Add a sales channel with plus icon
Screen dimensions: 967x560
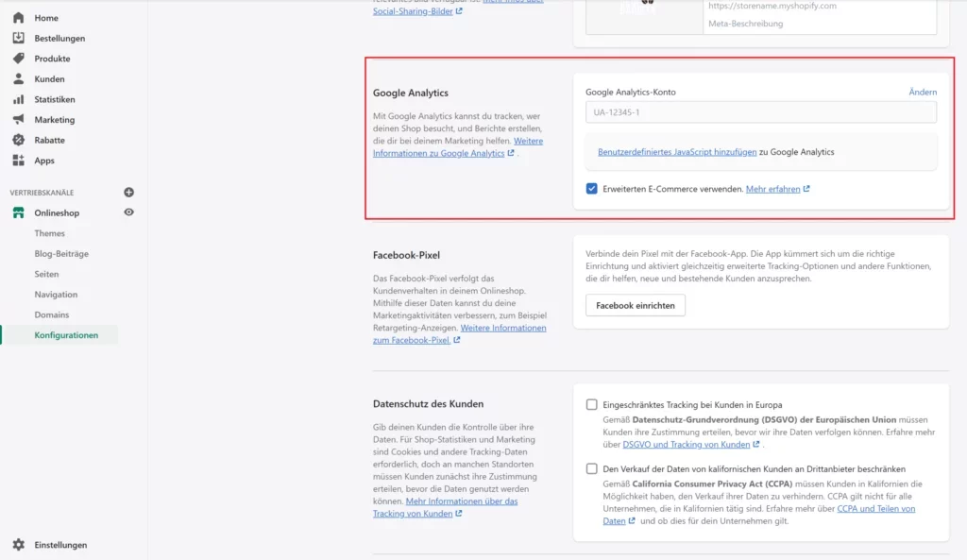pos(128,193)
